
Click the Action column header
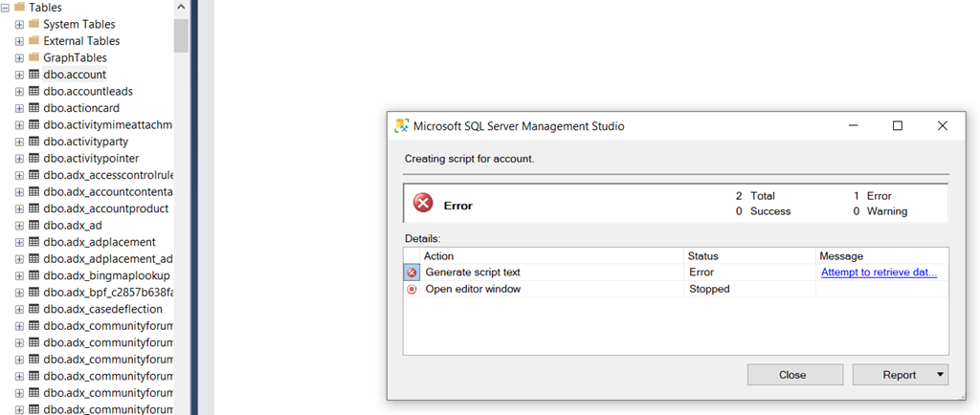[x=552, y=256]
